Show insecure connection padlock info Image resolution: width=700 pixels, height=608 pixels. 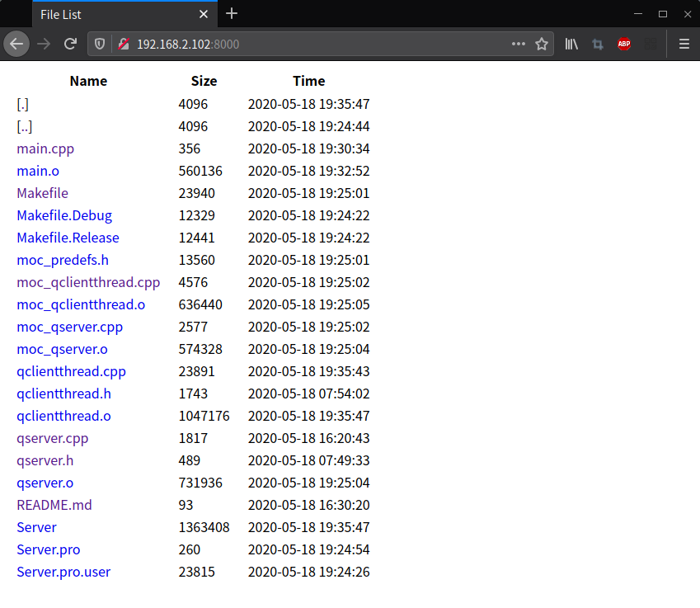[x=123, y=44]
